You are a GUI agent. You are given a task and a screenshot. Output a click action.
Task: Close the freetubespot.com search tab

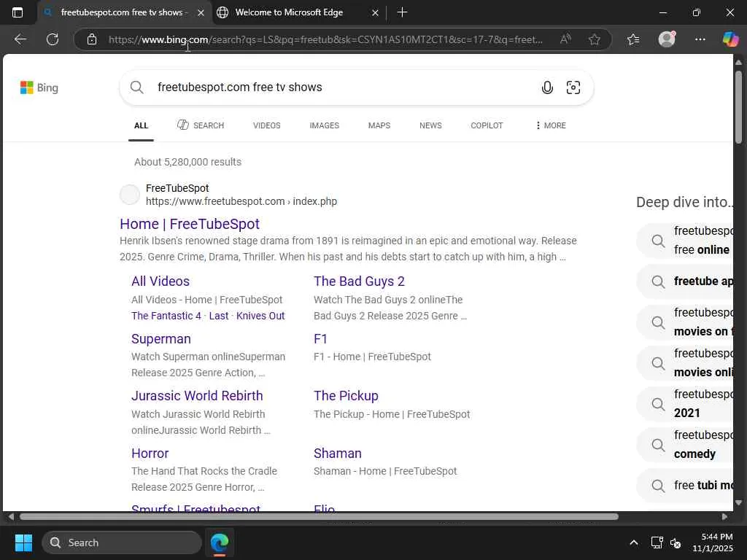click(x=201, y=13)
